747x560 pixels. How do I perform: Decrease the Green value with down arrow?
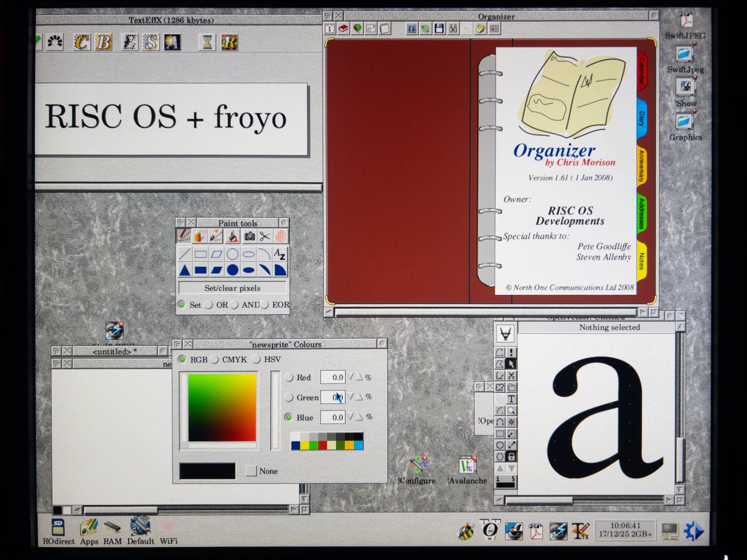click(x=351, y=397)
